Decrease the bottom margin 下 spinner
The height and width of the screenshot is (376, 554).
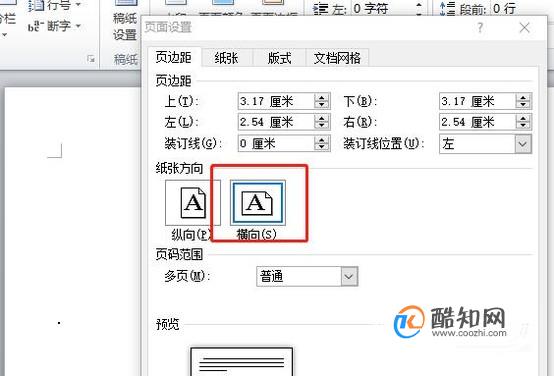[523, 105]
